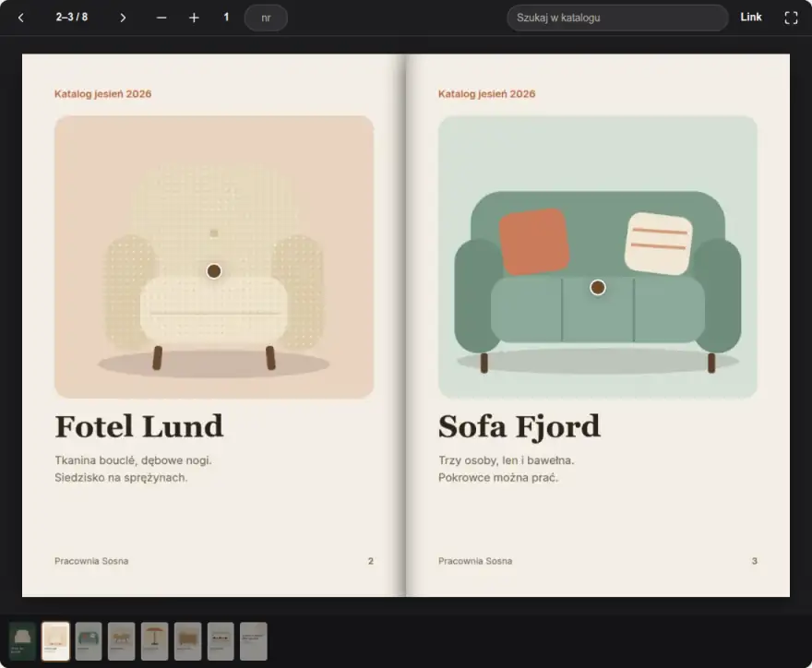Screen dimensions: 812x668
Task: Click the Sofa Fjord hotspot marker
Action: point(598,287)
